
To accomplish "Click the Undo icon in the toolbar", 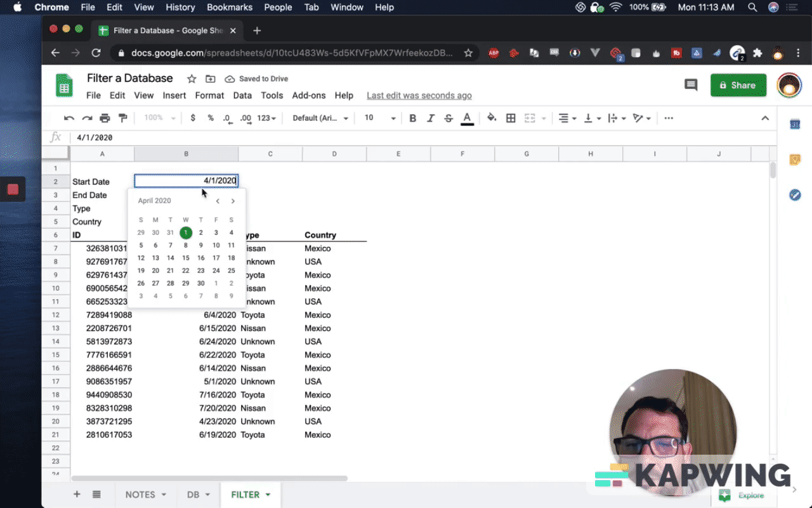I will (x=69, y=118).
